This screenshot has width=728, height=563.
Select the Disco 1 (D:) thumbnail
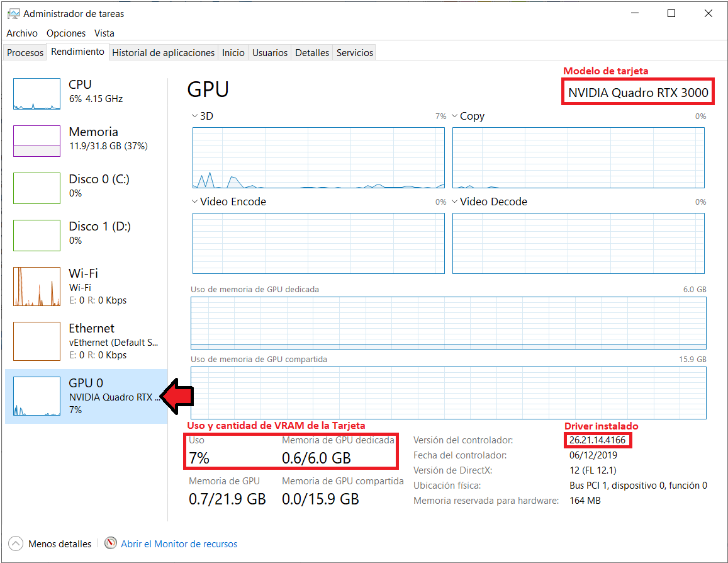coord(36,236)
